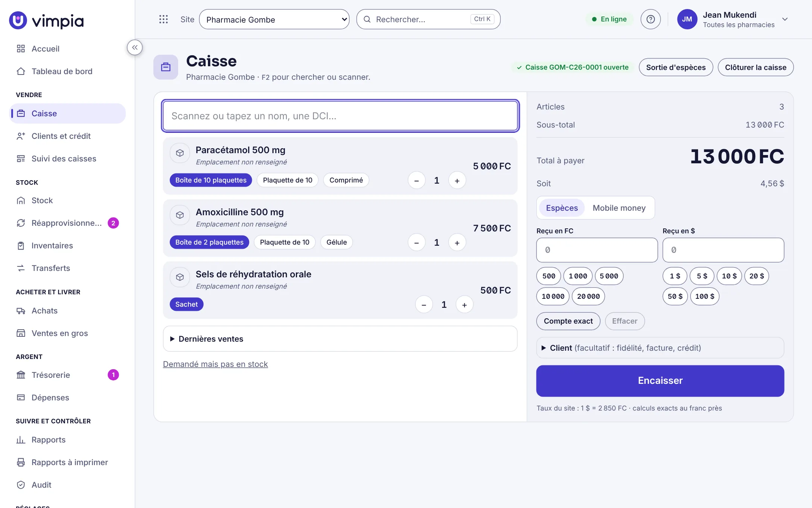
Task: Select Plaquette de 10 for Paracétamol
Action: (288, 180)
